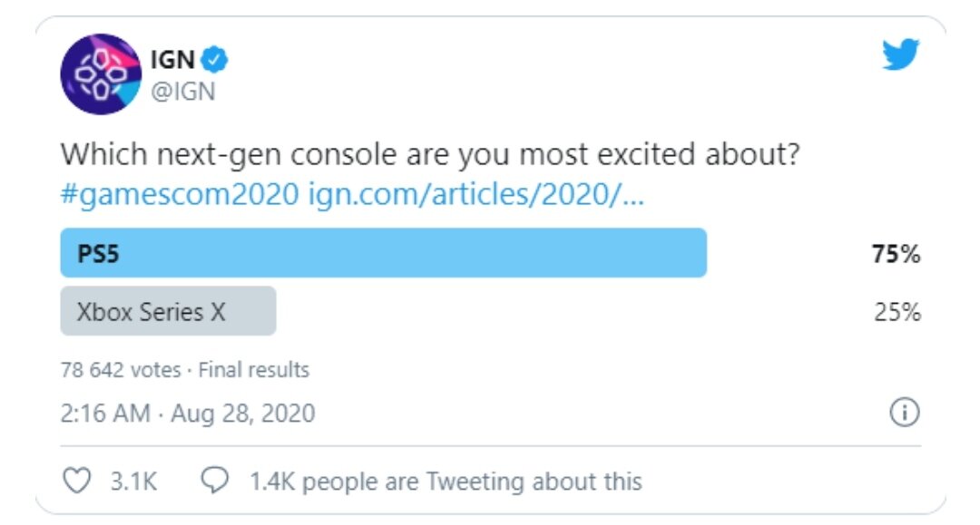Select the PS5 poll bar

coord(383,253)
